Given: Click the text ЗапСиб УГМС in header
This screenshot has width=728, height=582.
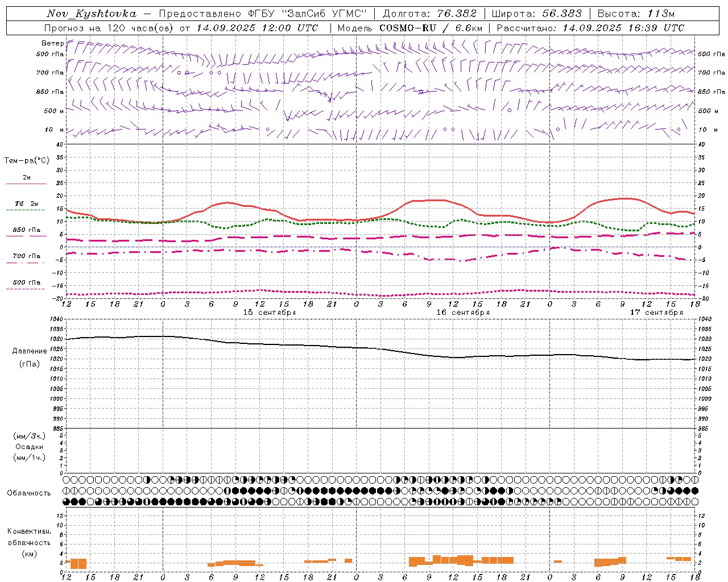Looking at the screenshot, I should click(325, 14).
